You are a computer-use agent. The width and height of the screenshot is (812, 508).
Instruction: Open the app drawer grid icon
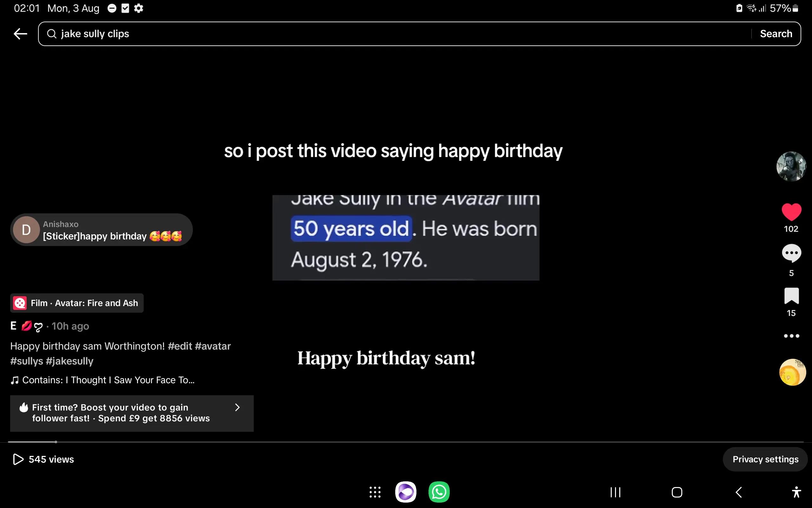pyautogui.click(x=375, y=492)
